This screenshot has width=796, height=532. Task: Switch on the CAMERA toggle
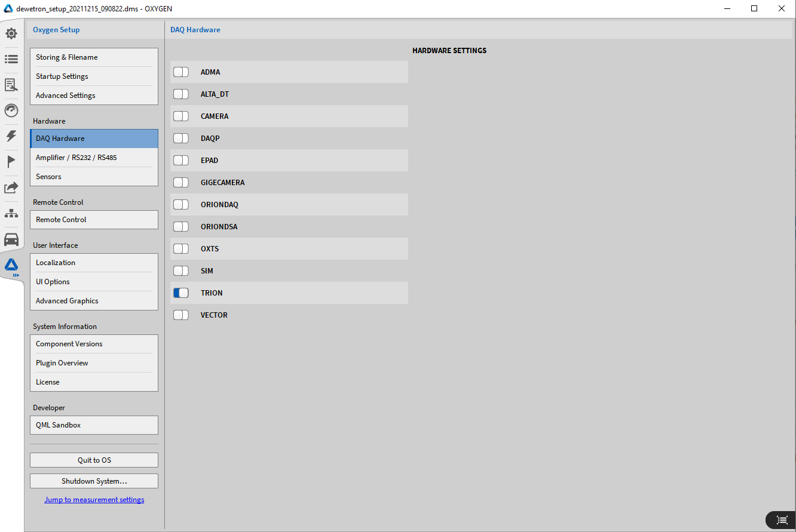[x=181, y=116]
